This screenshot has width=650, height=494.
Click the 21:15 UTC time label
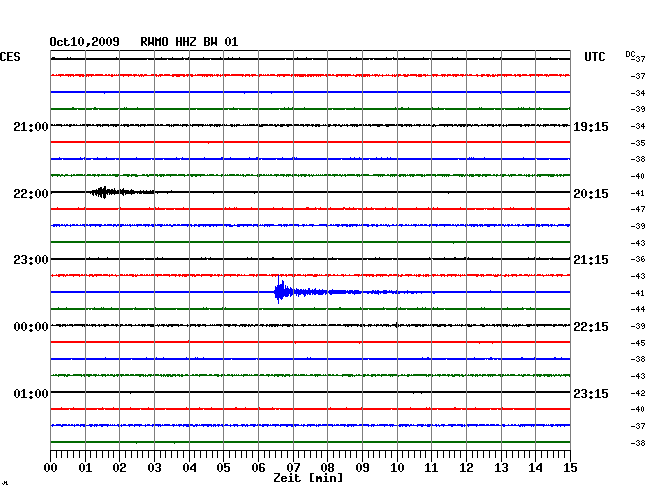coord(591,260)
